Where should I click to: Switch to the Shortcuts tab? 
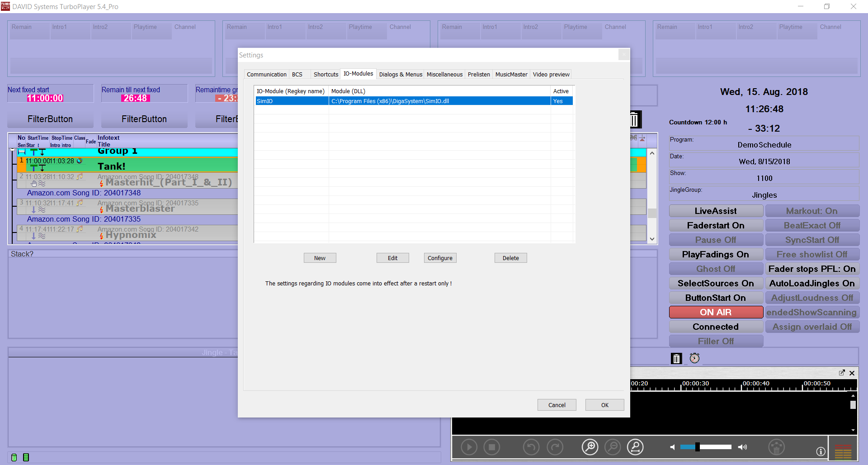[x=325, y=74]
